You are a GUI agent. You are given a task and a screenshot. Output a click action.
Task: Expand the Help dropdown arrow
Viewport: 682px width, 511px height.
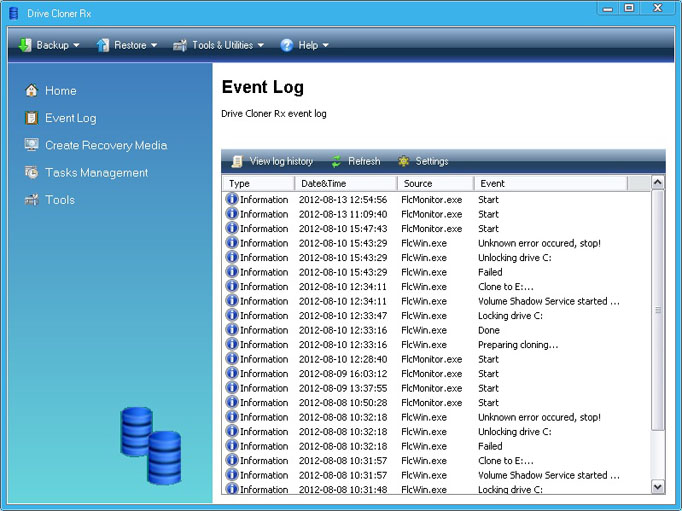pyautogui.click(x=325, y=45)
